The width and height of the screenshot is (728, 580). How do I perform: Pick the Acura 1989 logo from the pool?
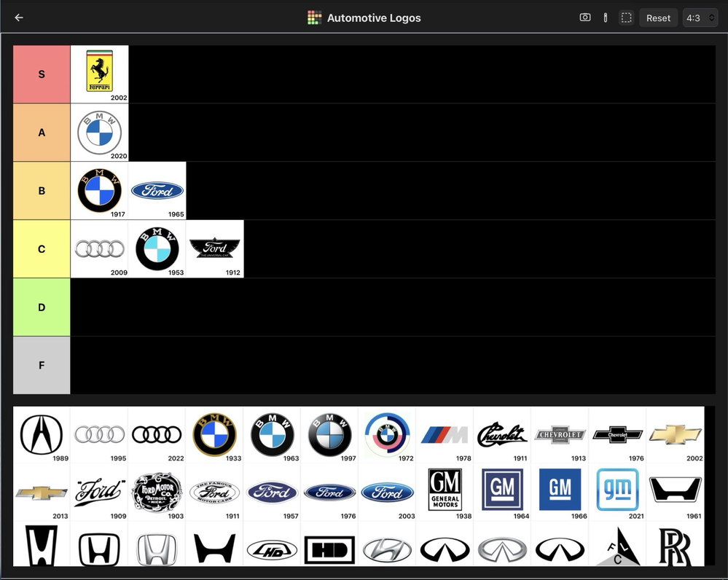(42, 434)
